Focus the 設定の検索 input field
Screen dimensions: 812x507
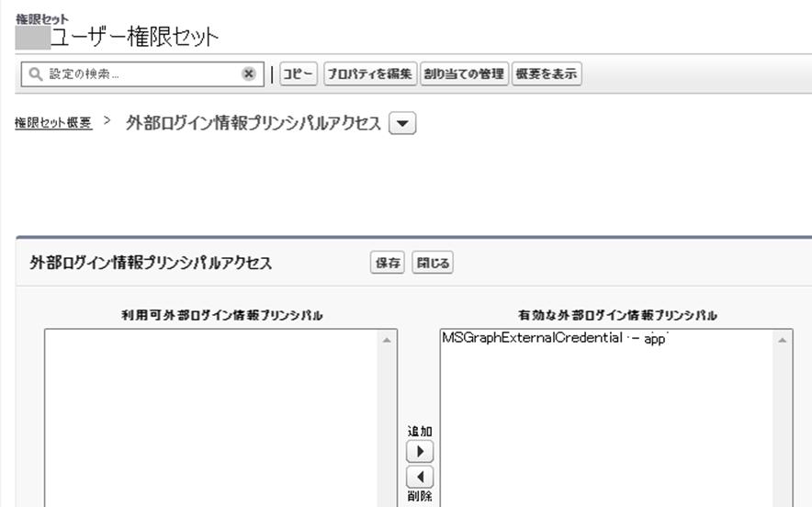tap(142, 74)
